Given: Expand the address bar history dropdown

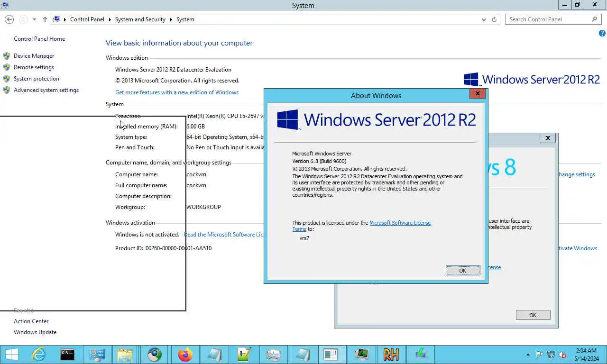Looking at the screenshot, I should click(x=484, y=19).
